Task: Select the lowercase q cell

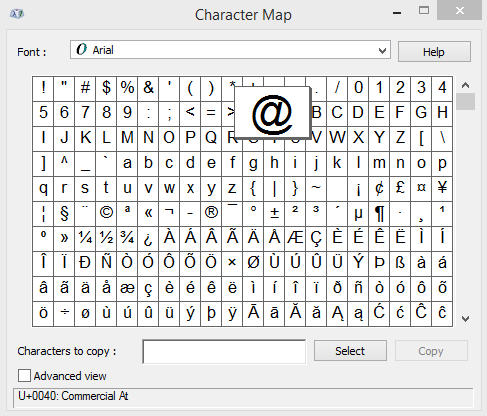Action: click(43, 188)
